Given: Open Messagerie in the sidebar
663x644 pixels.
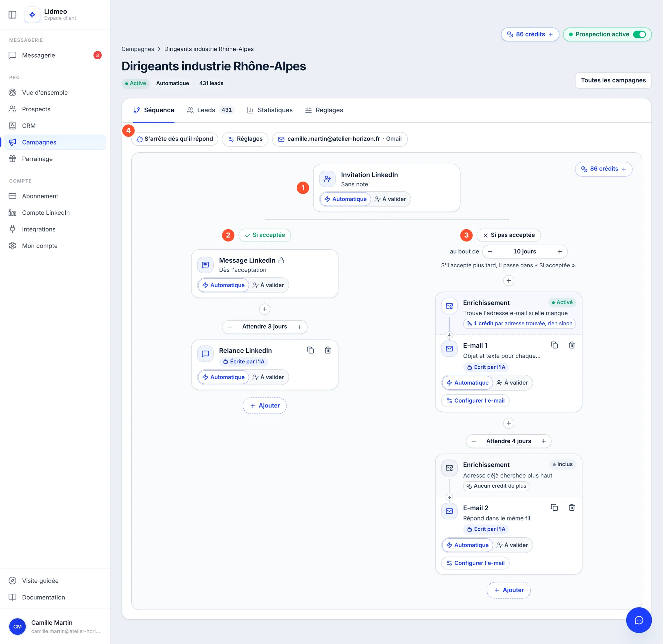Looking at the screenshot, I should click(55, 55).
